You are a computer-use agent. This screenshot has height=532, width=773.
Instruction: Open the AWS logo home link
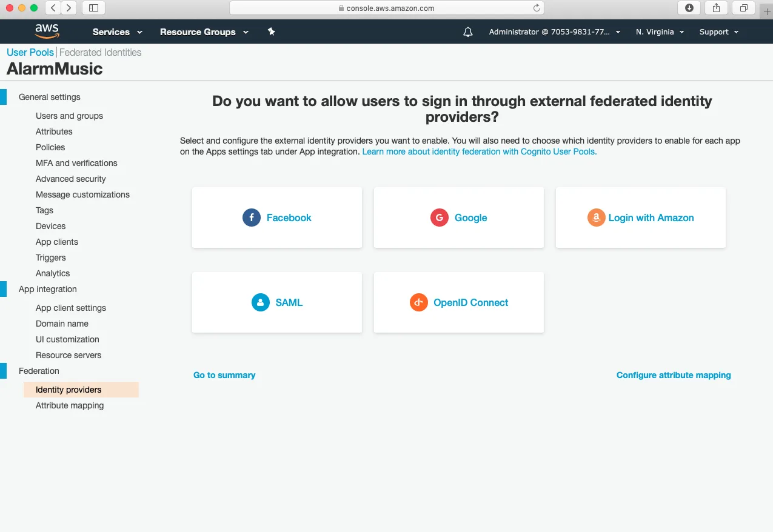pos(47,31)
